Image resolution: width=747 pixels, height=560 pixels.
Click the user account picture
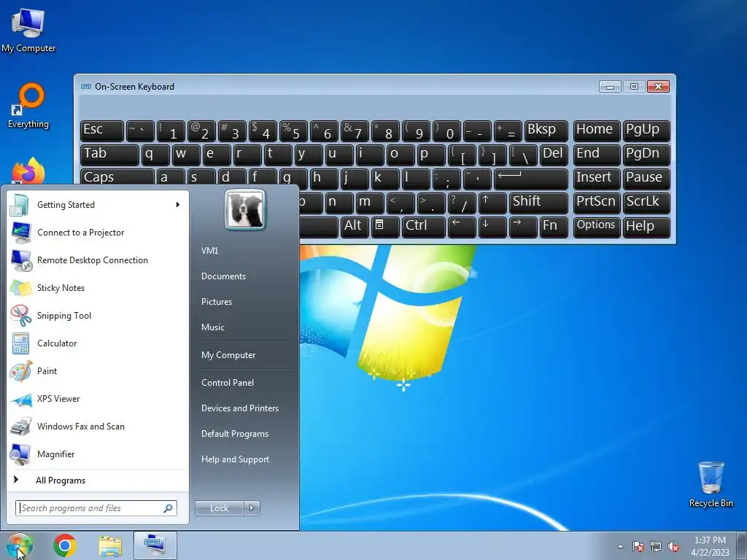245,209
